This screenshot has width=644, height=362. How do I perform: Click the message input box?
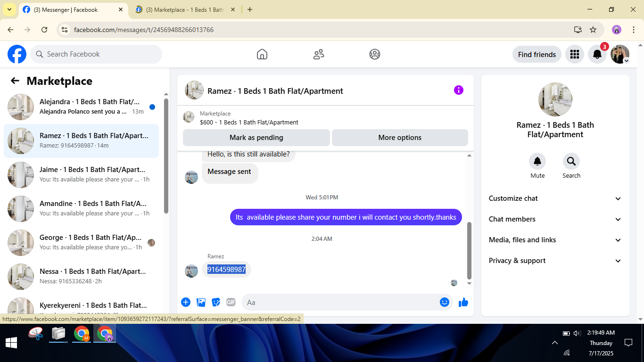[x=347, y=302]
